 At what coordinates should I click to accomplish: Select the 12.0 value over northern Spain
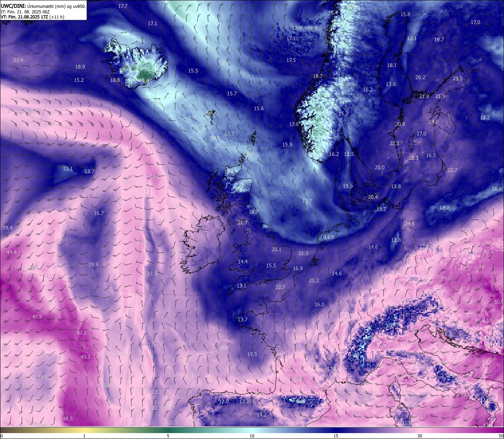click(224, 401)
